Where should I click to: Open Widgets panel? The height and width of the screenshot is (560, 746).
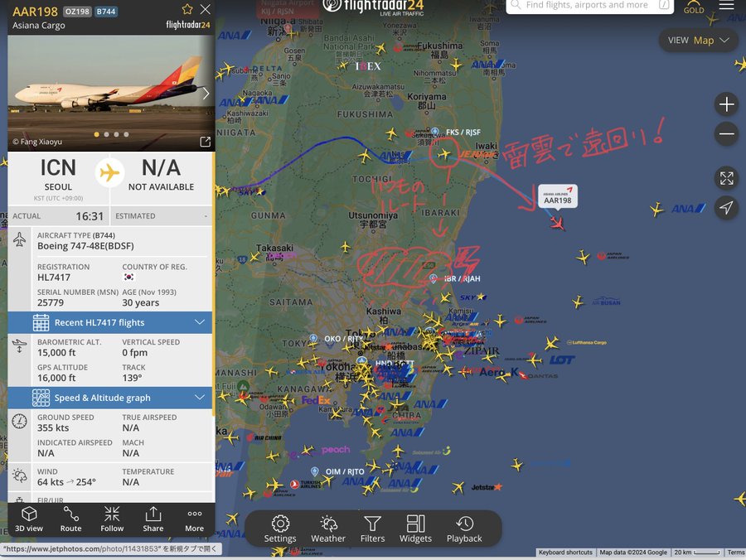pos(415,529)
